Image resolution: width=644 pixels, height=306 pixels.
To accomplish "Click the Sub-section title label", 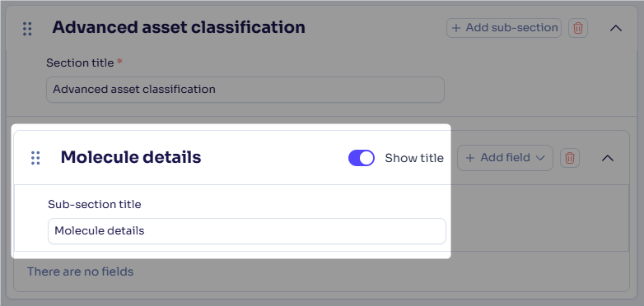I will click(x=95, y=204).
